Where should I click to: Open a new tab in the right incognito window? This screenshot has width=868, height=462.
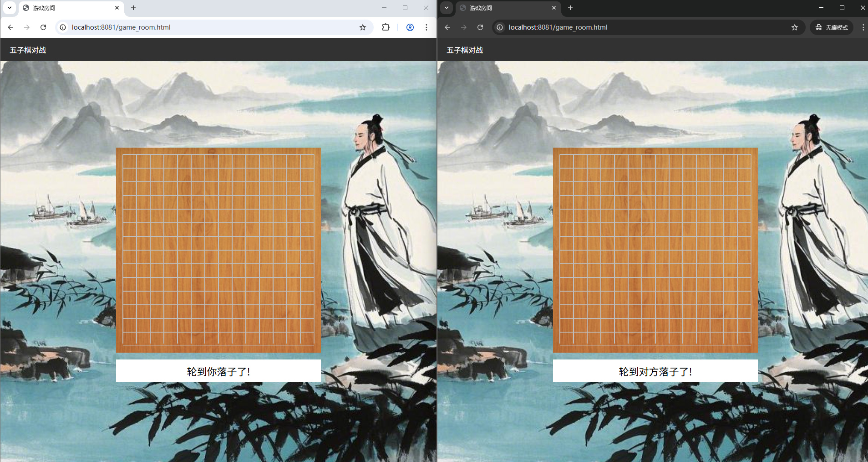coord(570,8)
